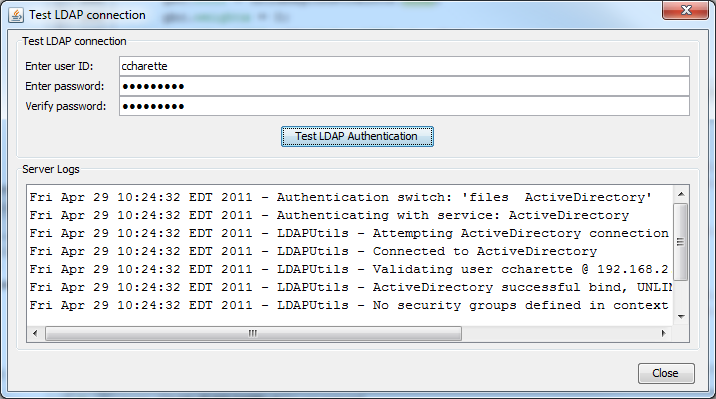
Task: Click the Enter user ID field
Action: (404, 66)
